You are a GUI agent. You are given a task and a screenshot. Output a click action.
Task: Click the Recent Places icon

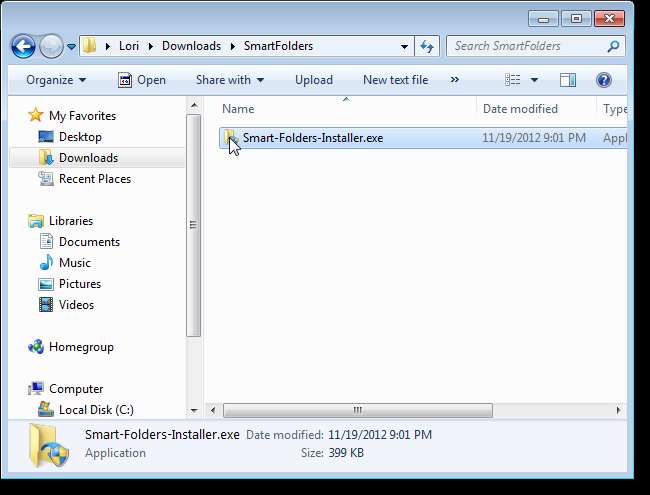46,179
